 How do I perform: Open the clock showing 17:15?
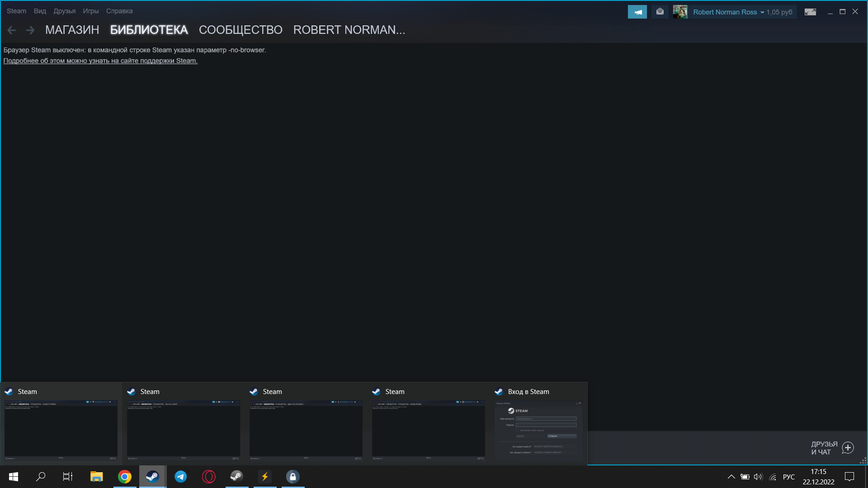[x=818, y=477]
